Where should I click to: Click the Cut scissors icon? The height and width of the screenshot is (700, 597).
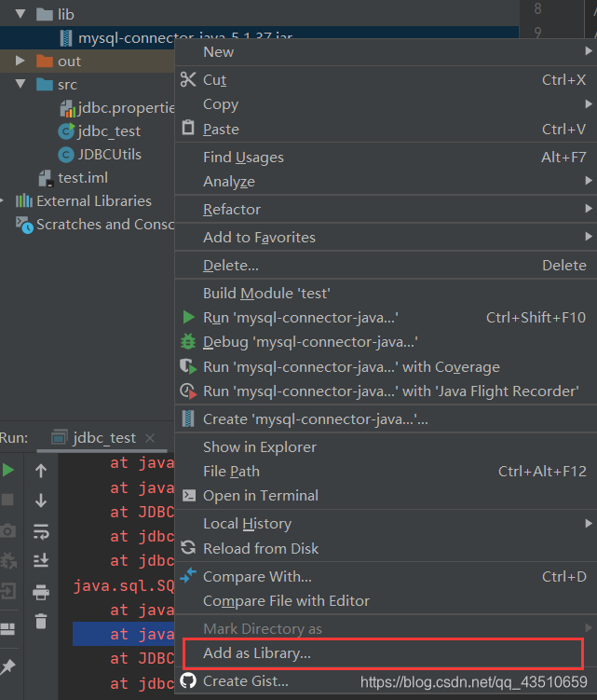[188, 79]
